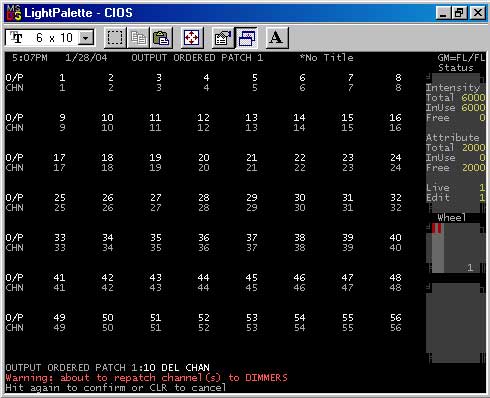Click channel 56 in patch grid
Screen dimensions: 490x398
396,327
